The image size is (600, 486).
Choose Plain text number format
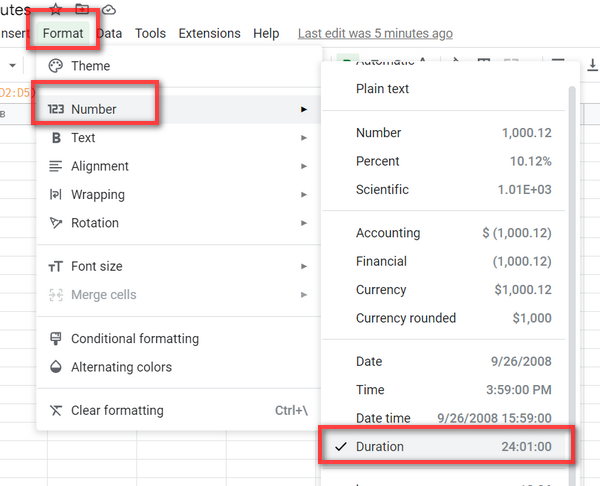(x=382, y=89)
